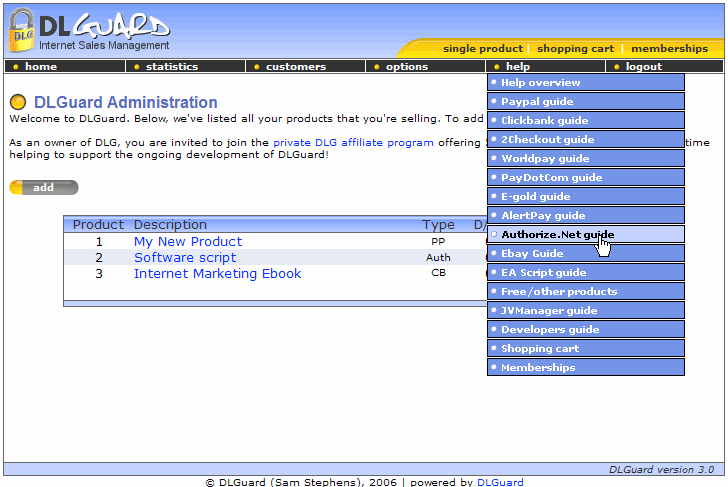Open the Ebay Guide entry
The width and height of the screenshot is (728, 487).
586,254
